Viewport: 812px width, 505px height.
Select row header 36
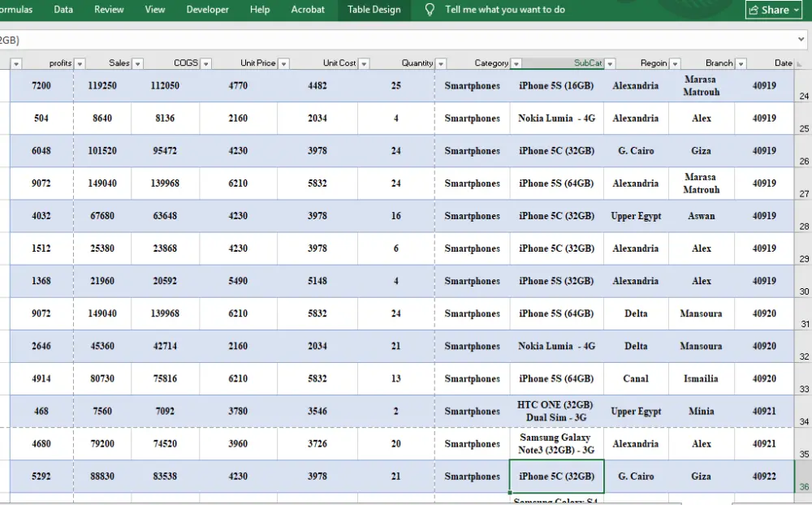804,477
